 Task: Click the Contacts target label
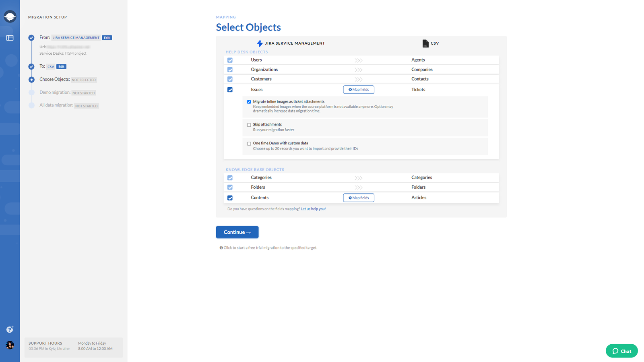pyautogui.click(x=420, y=79)
